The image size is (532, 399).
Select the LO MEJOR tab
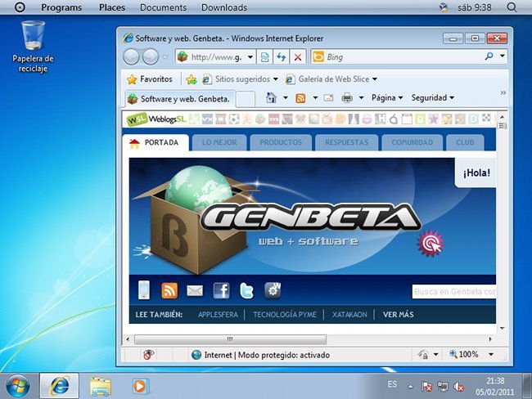pos(219,142)
